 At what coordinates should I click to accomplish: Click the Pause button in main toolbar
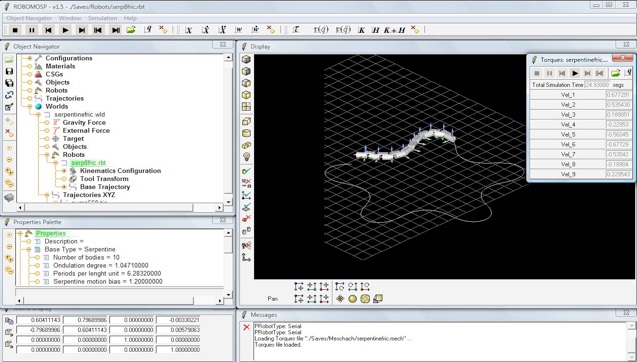pos(32,30)
